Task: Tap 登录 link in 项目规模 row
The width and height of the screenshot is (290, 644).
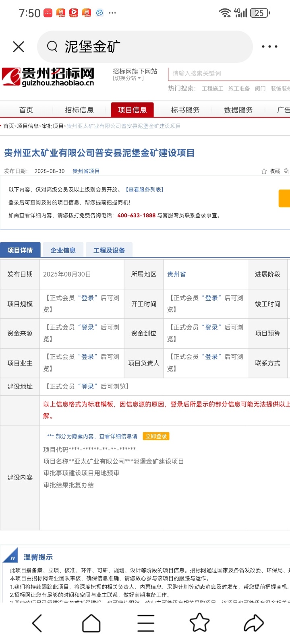Action: point(87,298)
